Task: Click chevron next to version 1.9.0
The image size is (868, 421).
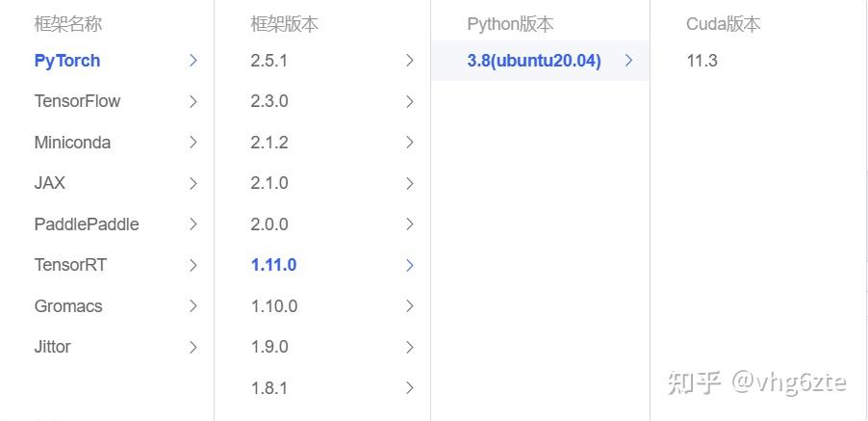Action: tap(410, 347)
